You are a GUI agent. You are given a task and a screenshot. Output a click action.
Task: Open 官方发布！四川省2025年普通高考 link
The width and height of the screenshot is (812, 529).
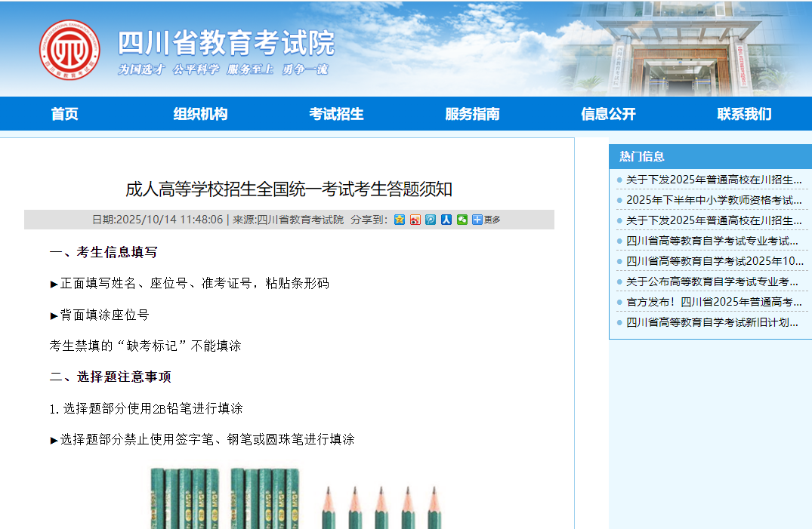click(714, 302)
